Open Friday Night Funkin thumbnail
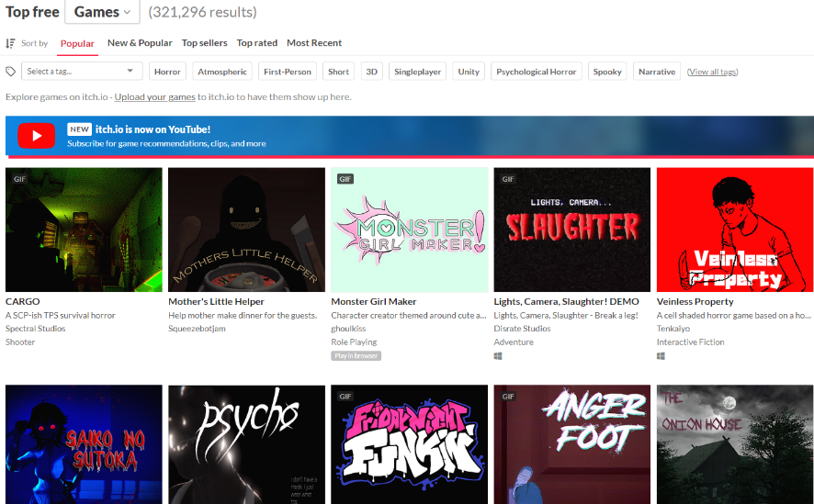This screenshot has height=504, width=814. click(410, 444)
